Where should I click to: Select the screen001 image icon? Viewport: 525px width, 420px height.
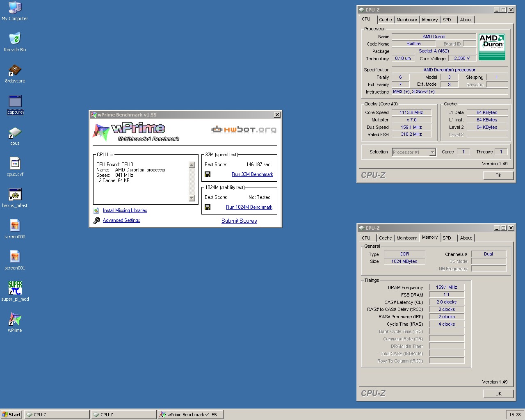click(x=15, y=257)
